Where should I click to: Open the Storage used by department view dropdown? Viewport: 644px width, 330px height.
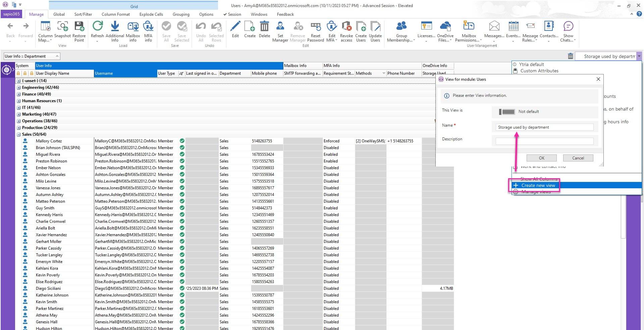(639, 56)
